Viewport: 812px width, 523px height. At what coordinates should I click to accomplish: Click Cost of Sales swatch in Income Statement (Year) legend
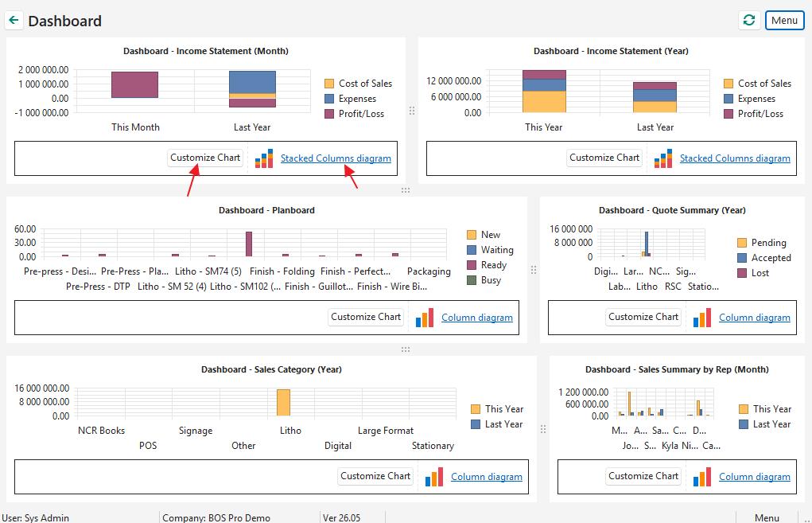click(x=728, y=84)
